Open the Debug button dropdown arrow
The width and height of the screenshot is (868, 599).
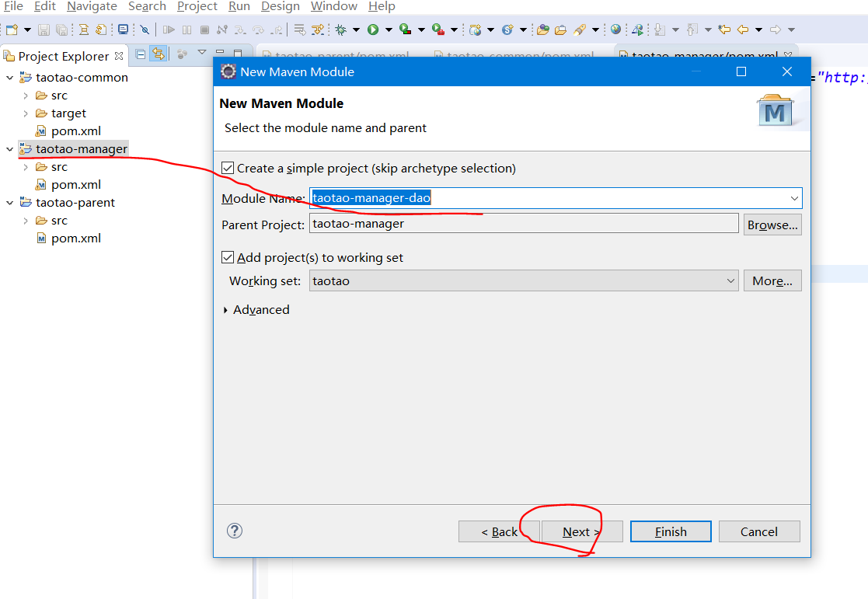click(356, 30)
